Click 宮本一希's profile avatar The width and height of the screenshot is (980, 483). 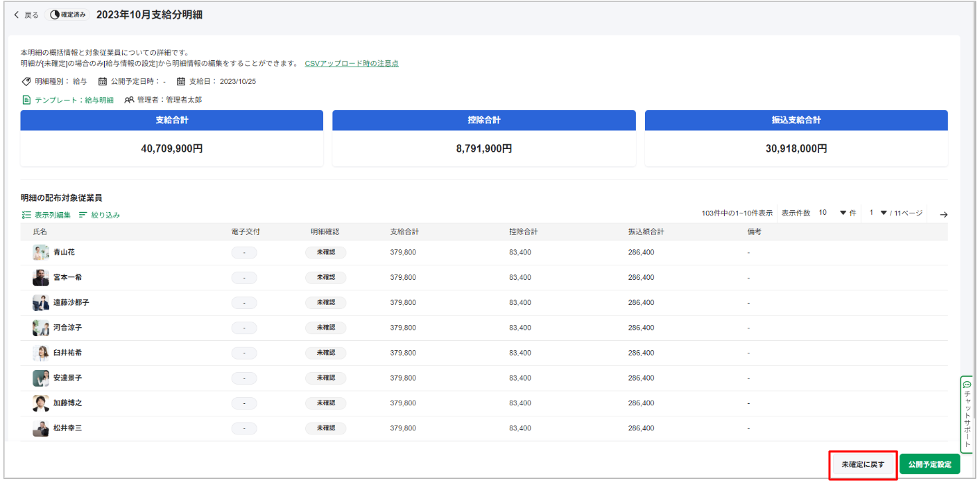41,278
